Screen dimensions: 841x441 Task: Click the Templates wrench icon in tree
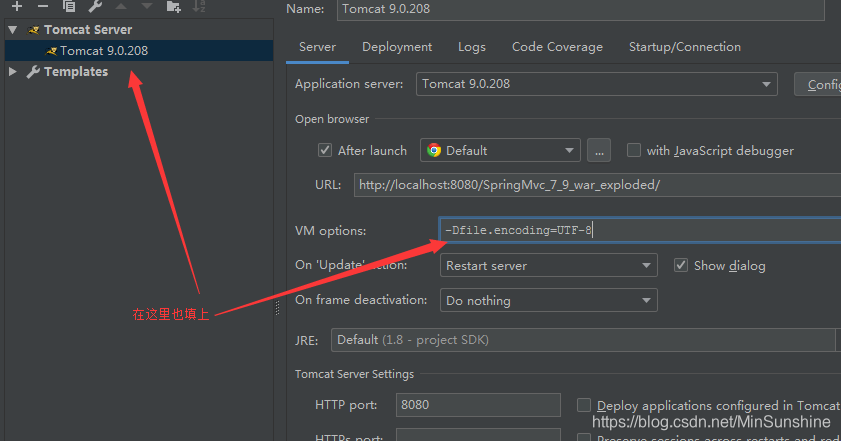33,72
